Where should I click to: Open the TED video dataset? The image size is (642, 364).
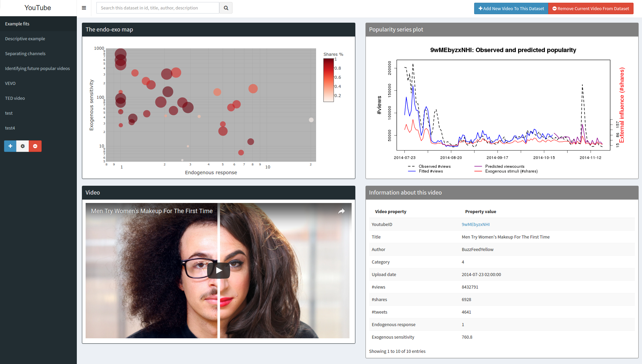point(15,98)
